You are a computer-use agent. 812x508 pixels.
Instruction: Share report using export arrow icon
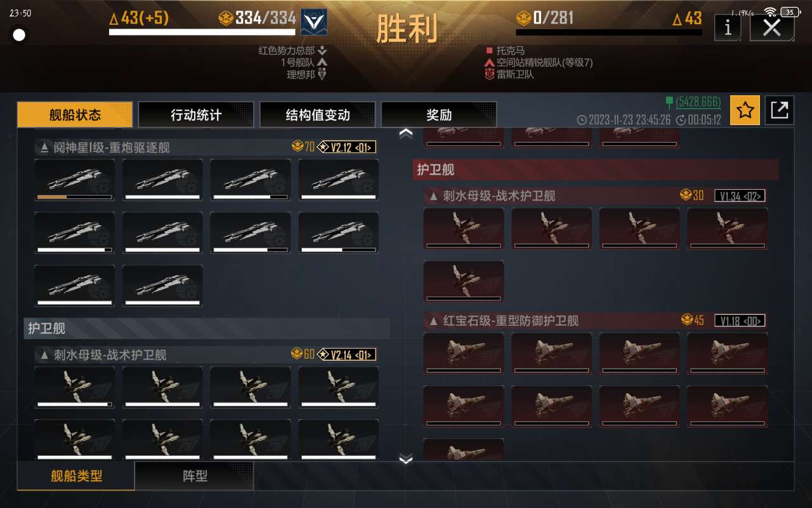(780, 110)
